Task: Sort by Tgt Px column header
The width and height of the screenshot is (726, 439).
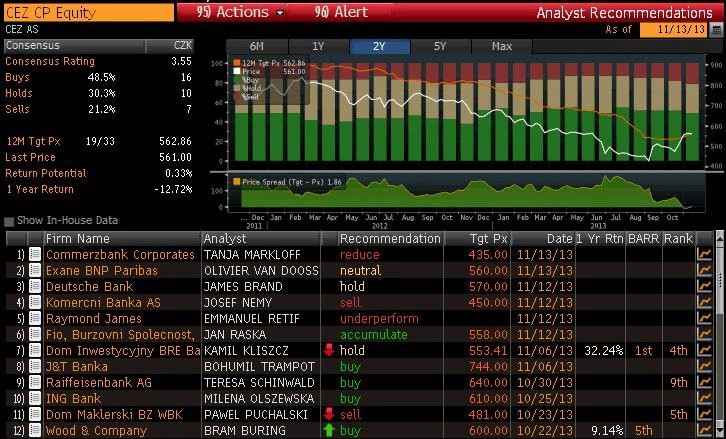Action: (477, 239)
